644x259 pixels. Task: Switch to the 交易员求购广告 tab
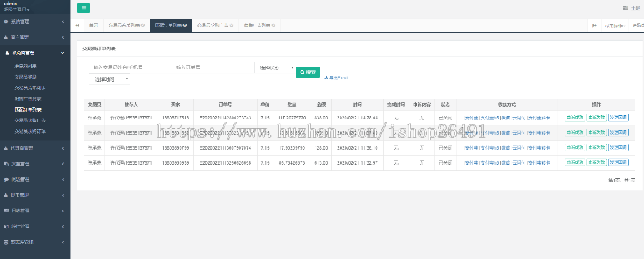pos(212,26)
